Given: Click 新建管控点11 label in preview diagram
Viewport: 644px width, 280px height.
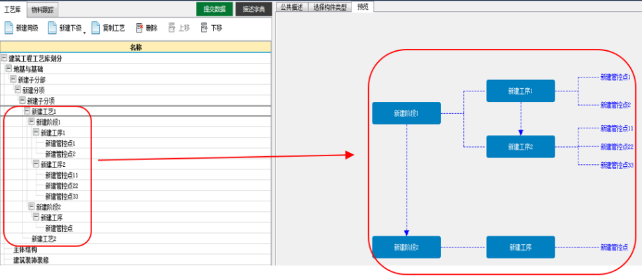Looking at the screenshot, I should click(616, 128).
